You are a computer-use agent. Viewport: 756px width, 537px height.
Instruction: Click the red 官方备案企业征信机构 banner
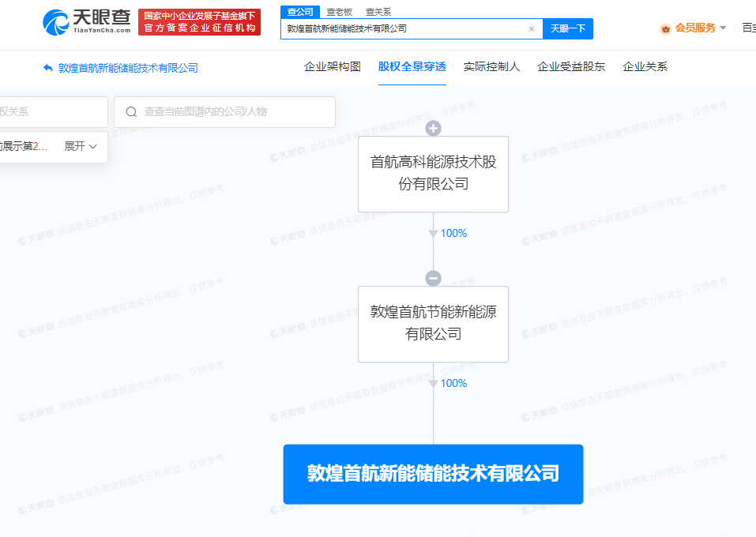click(x=200, y=22)
